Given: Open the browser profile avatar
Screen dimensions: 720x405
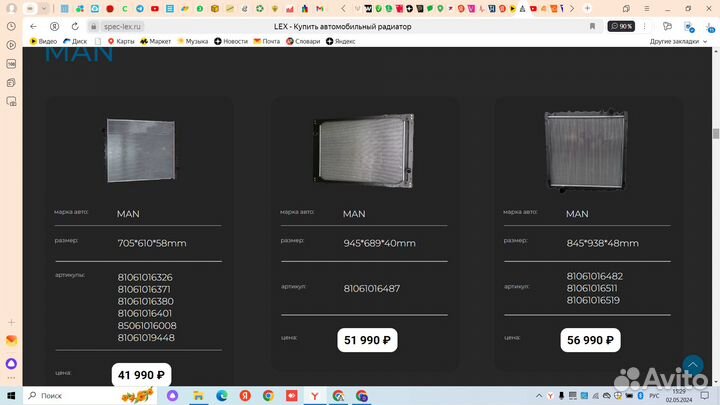Looking at the screenshot, I should click(x=11, y=8).
